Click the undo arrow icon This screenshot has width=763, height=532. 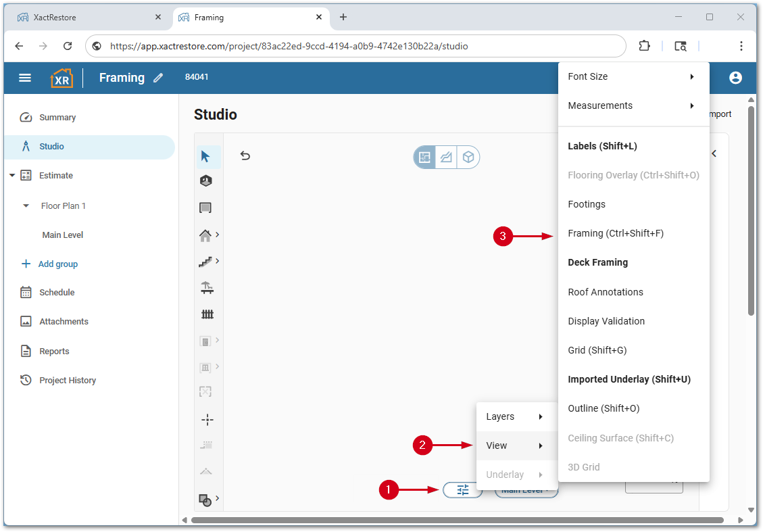click(x=245, y=156)
